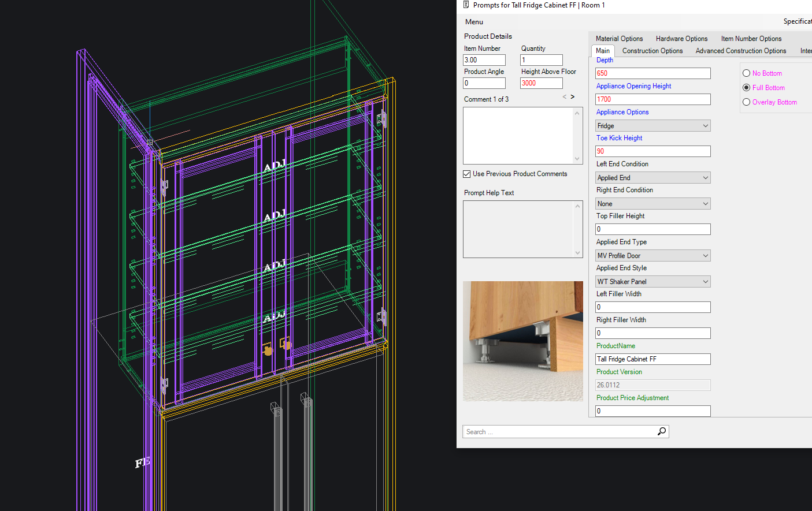Click the comment box scroll-down arrow

[x=577, y=159]
